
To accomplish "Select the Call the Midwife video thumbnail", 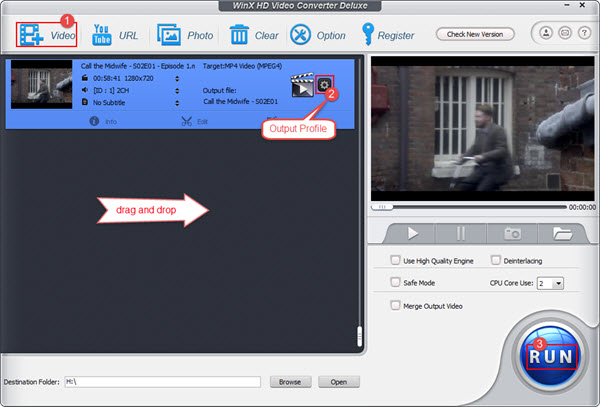I will [41, 84].
